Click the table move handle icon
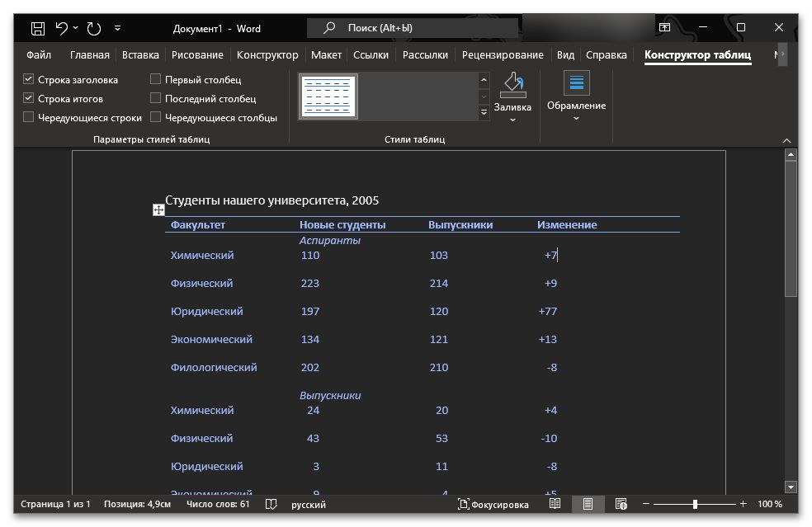 coord(158,210)
